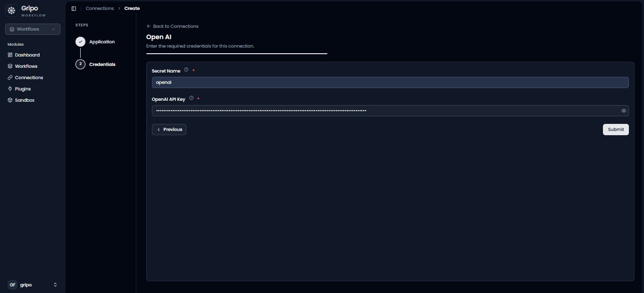Click the OpenAI API Key help icon
Image resolution: width=644 pixels, height=293 pixels.
click(x=191, y=98)
